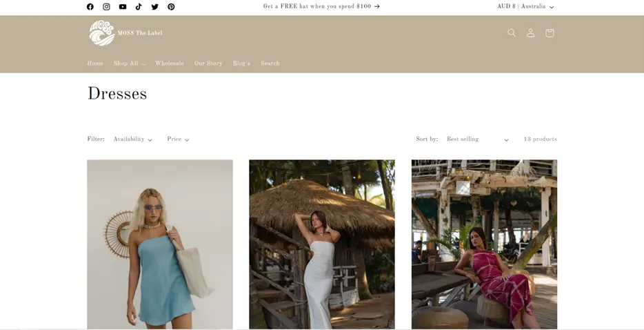Click the search magnifier icon

[x=512, y=33]
